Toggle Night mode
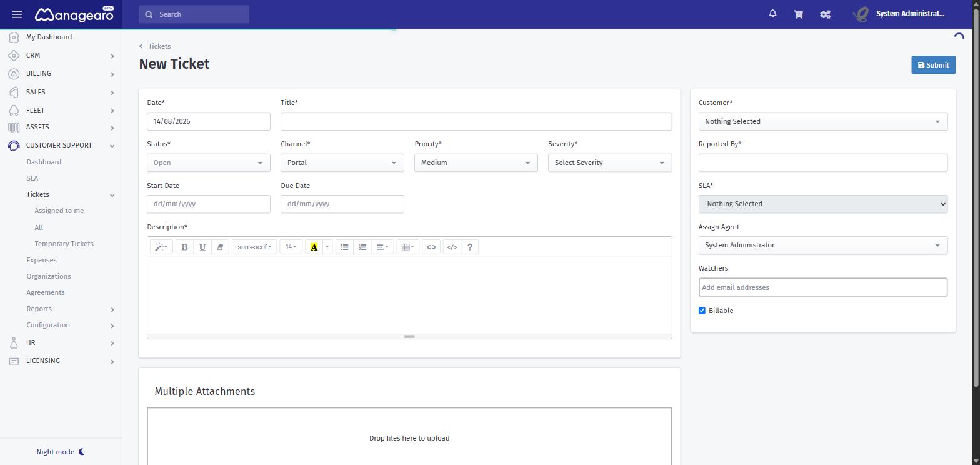Viewport: 980px width, 465px height. point(61,452)
